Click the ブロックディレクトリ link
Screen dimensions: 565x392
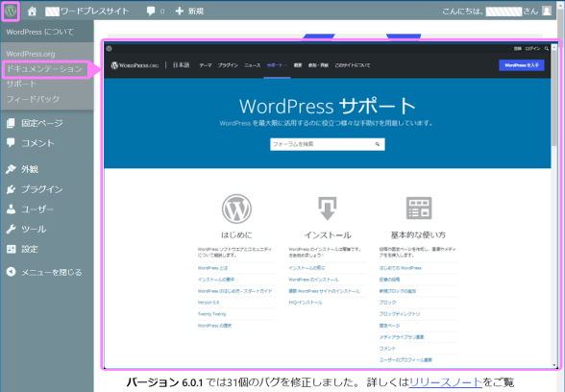(400, 314)
